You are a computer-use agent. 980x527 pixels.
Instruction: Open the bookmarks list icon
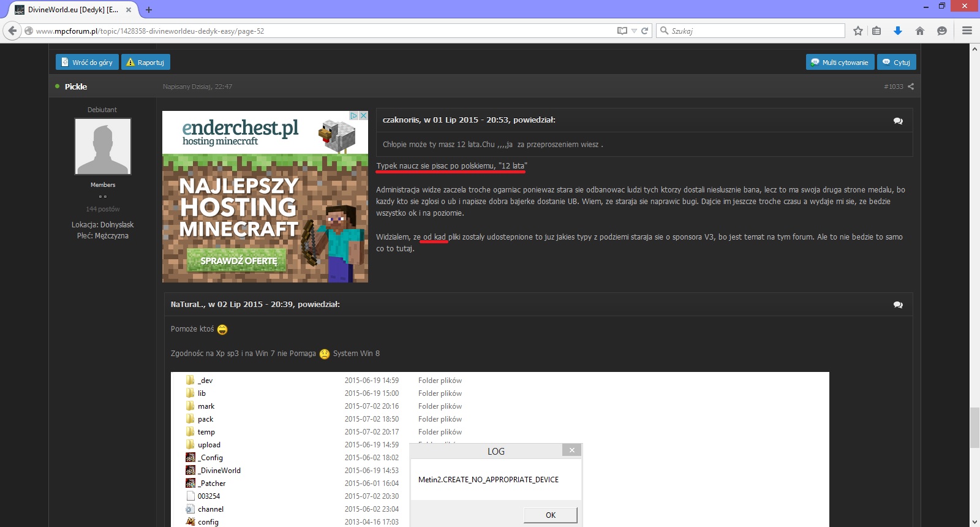coord(876,31)
